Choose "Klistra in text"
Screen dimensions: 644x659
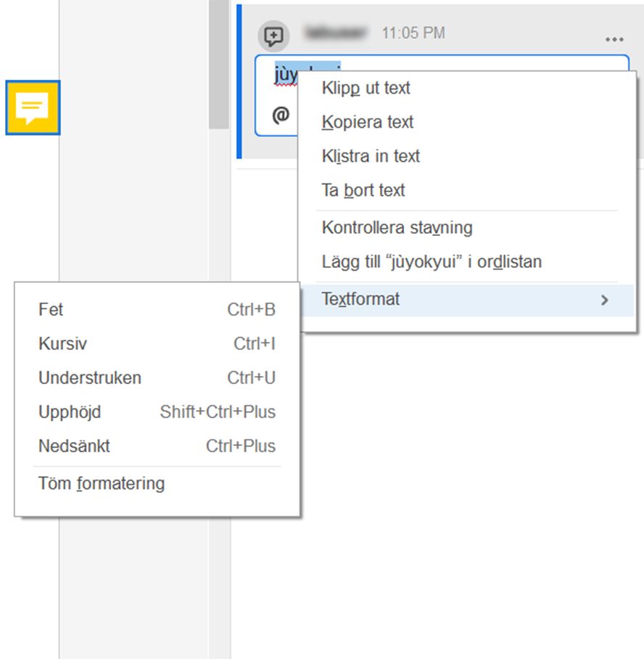click(x=371, y=156)
